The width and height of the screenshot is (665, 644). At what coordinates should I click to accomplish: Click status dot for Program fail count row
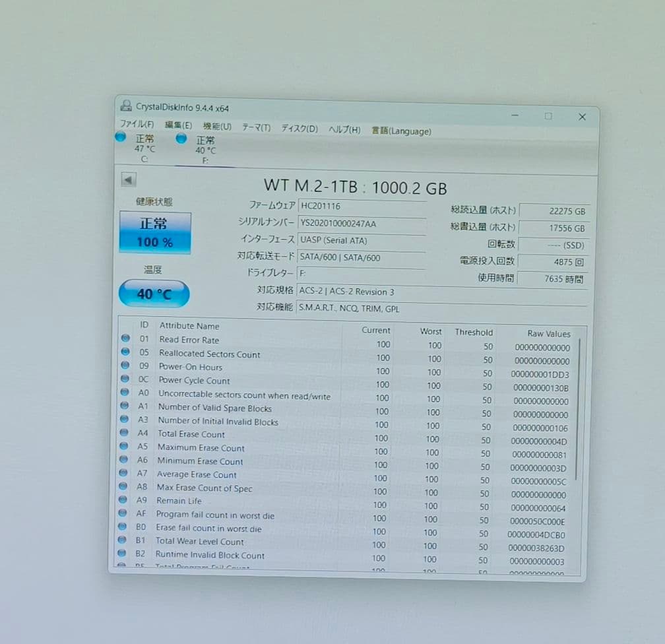(x=123, y=513)
